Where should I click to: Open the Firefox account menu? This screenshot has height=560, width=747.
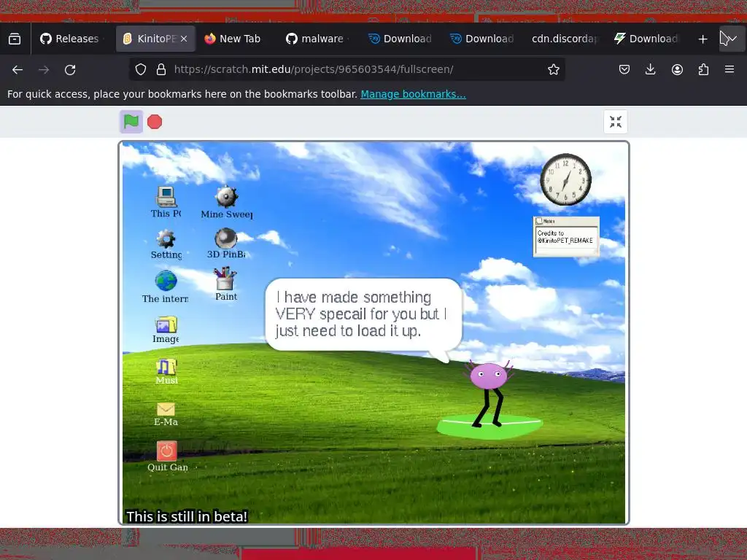pos(677,69)
